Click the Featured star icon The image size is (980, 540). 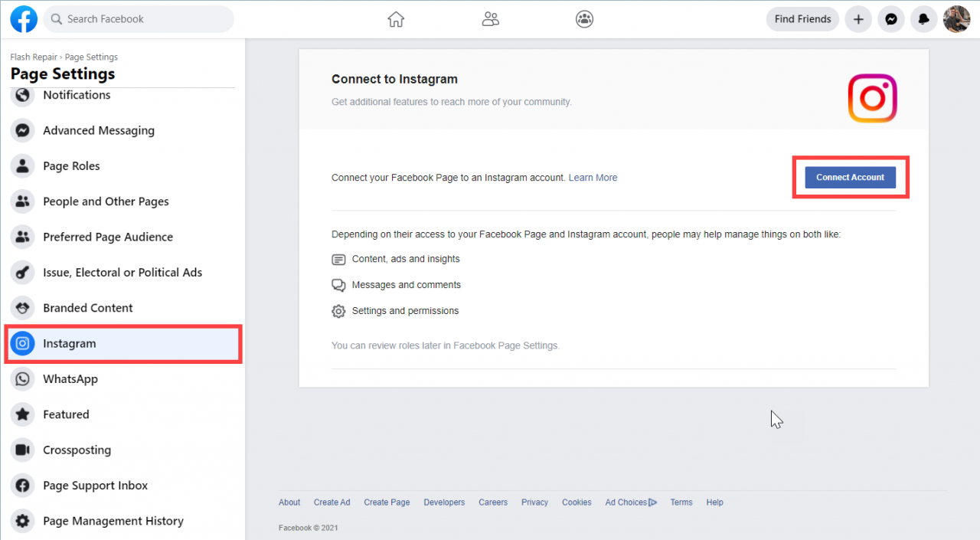[x=23, y=414]
